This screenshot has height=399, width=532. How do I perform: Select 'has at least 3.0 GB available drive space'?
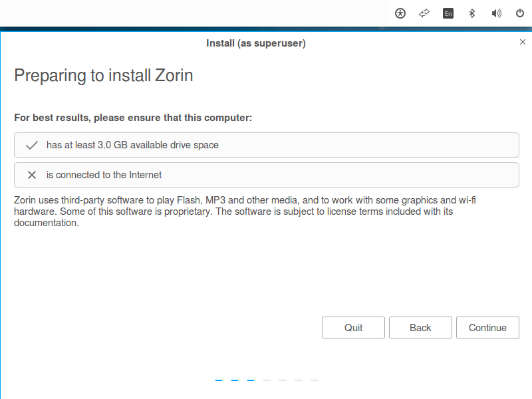[267, 145]
